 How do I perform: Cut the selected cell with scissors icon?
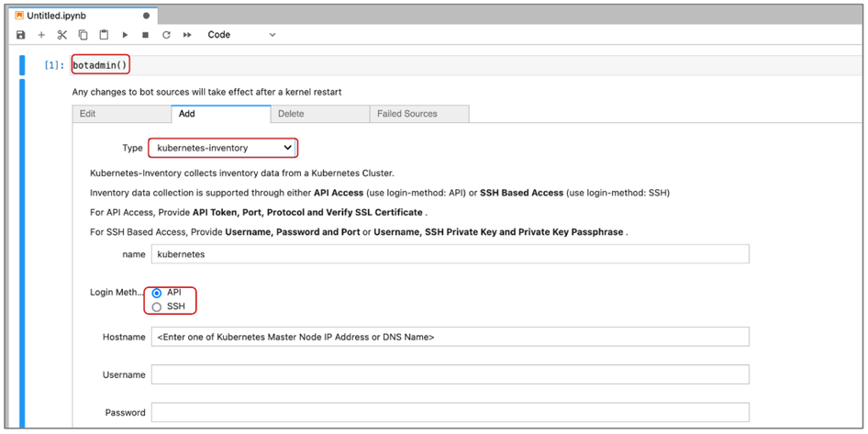(62, 35)
